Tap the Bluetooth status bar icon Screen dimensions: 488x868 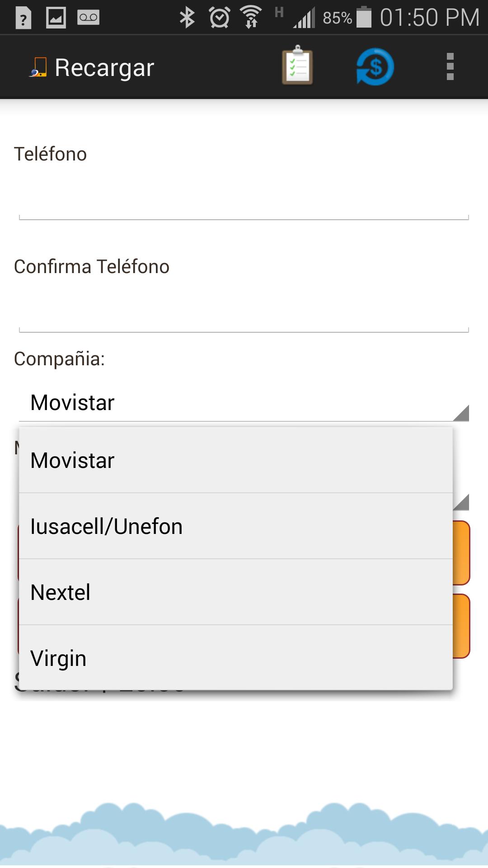coord(187,17)
